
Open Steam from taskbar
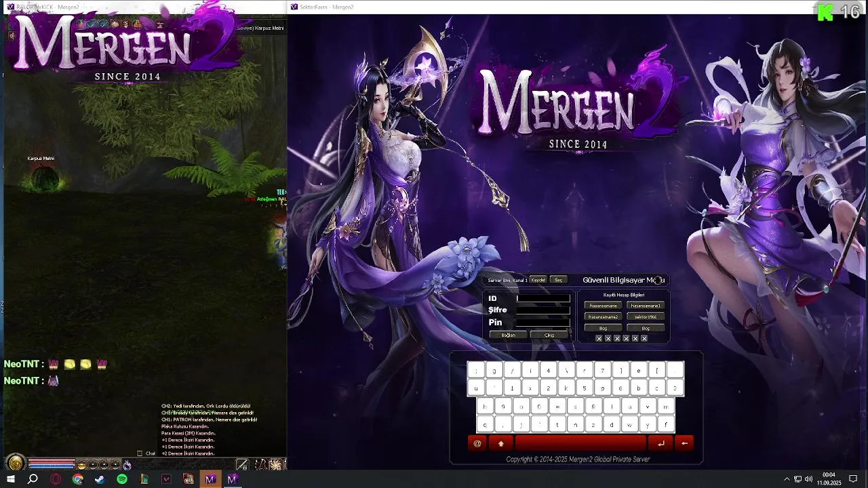100,479
